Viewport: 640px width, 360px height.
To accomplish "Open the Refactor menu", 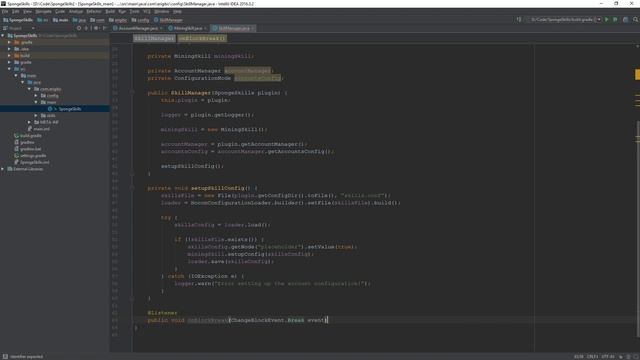I will coord(94,11).
